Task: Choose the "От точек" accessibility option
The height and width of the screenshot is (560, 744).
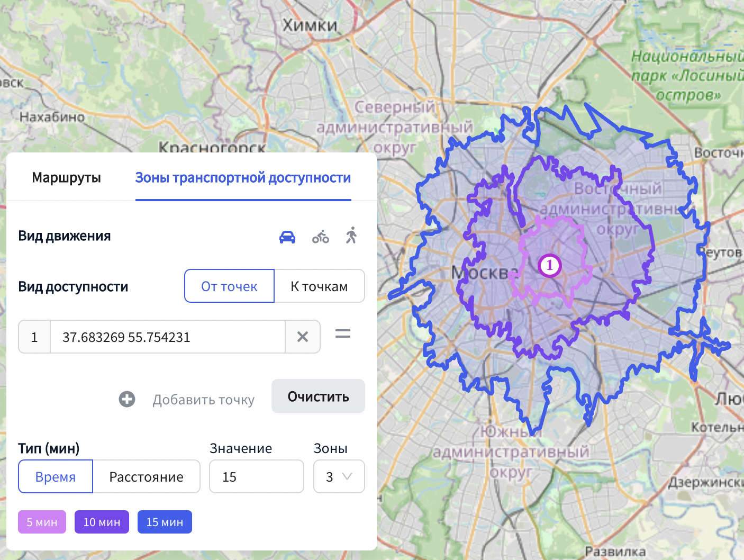Action: point(229,286)
